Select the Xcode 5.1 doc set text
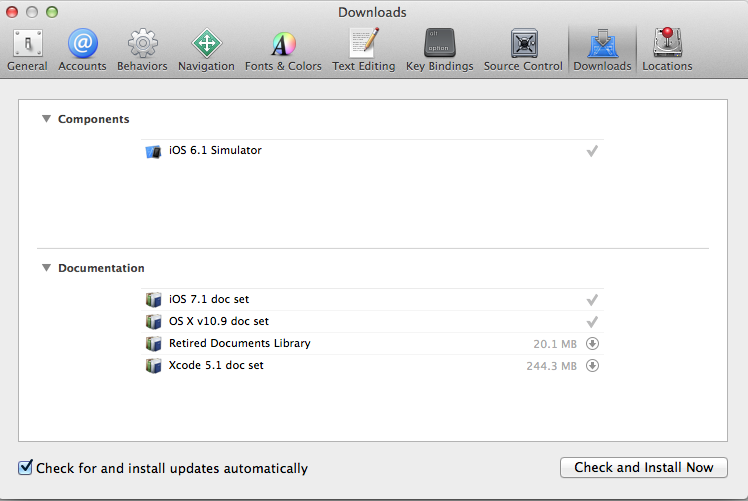 [x=216, y=365]
